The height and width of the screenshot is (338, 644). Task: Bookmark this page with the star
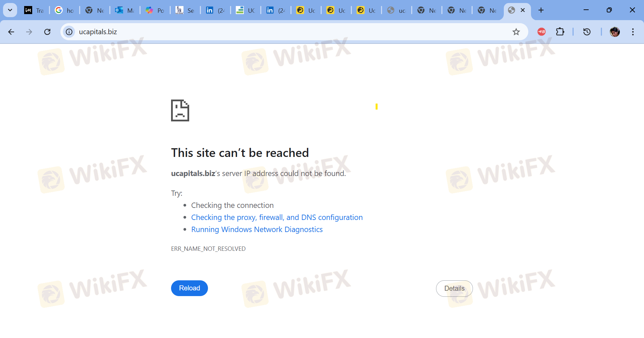[x=516, y=32]
